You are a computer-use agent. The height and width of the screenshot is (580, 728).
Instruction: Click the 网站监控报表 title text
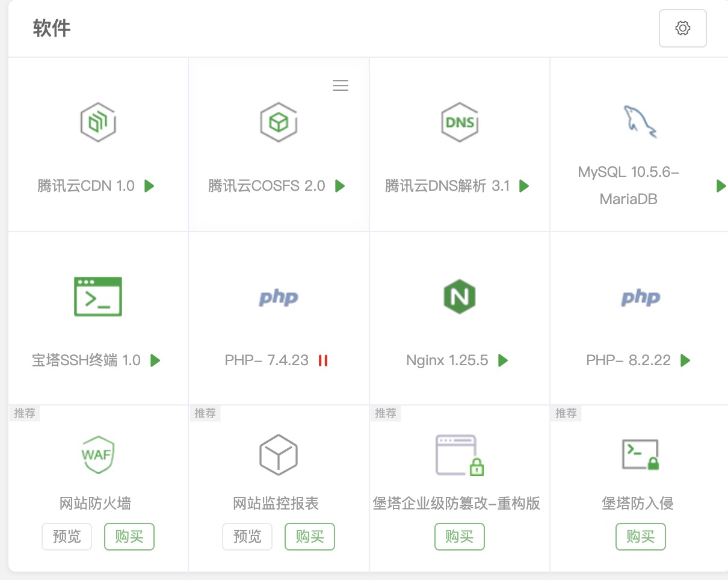(276, 503)
